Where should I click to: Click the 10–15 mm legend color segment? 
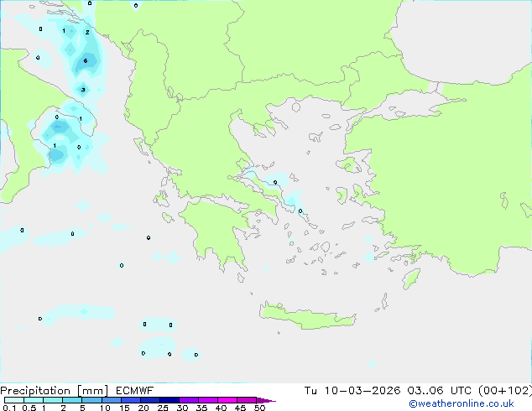point(112,400)
